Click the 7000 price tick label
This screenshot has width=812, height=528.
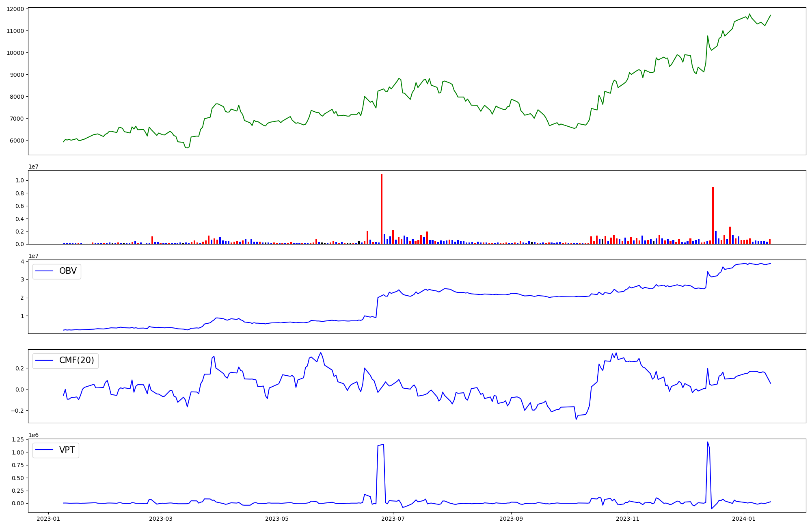tap(16, 119)
